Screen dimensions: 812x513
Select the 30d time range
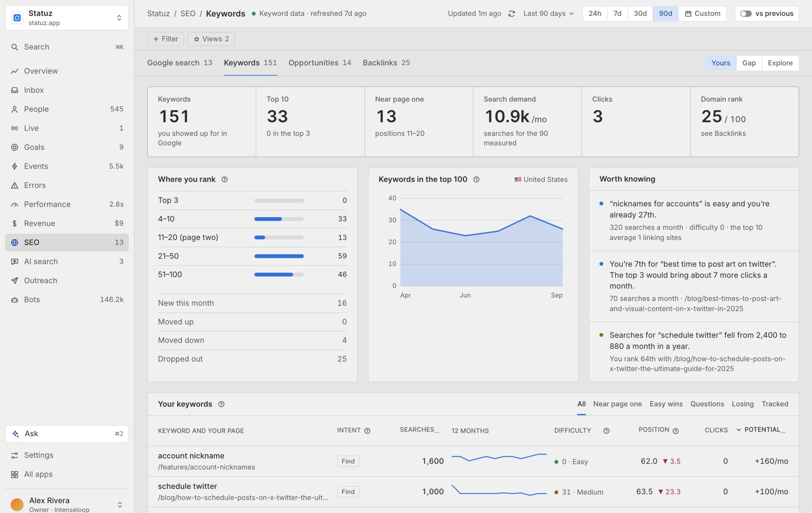point(640,14)
